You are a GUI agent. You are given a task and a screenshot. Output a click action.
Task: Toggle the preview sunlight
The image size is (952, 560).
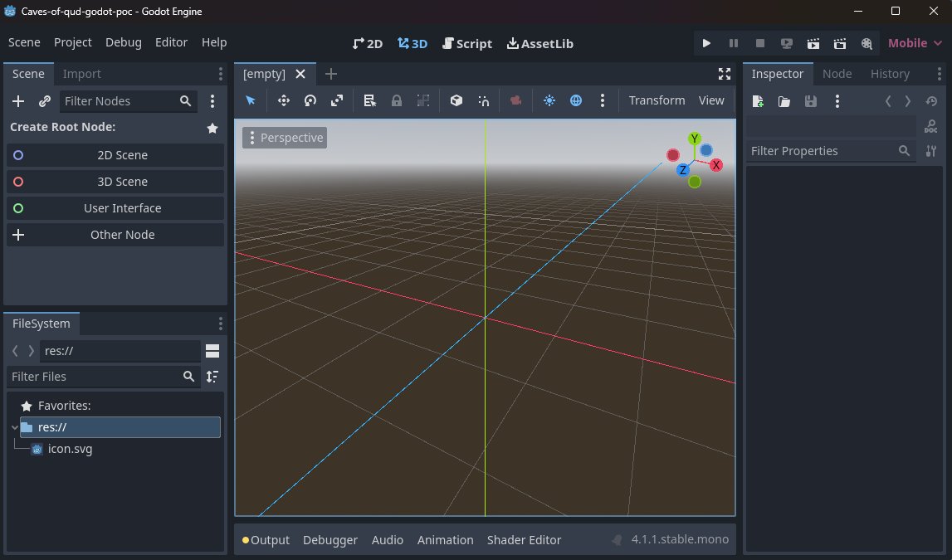(549, 100)
